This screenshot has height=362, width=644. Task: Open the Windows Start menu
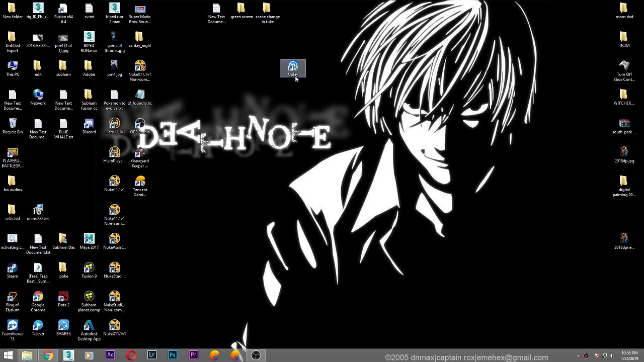click(8, 355)
